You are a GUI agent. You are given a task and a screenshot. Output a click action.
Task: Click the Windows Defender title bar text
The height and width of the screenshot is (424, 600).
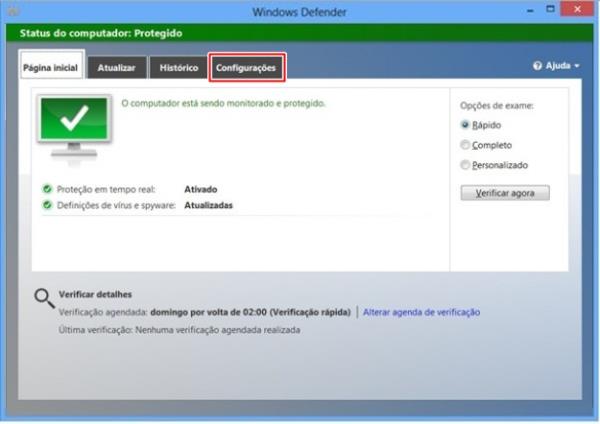pyautogui.click(x=299, y=12)
